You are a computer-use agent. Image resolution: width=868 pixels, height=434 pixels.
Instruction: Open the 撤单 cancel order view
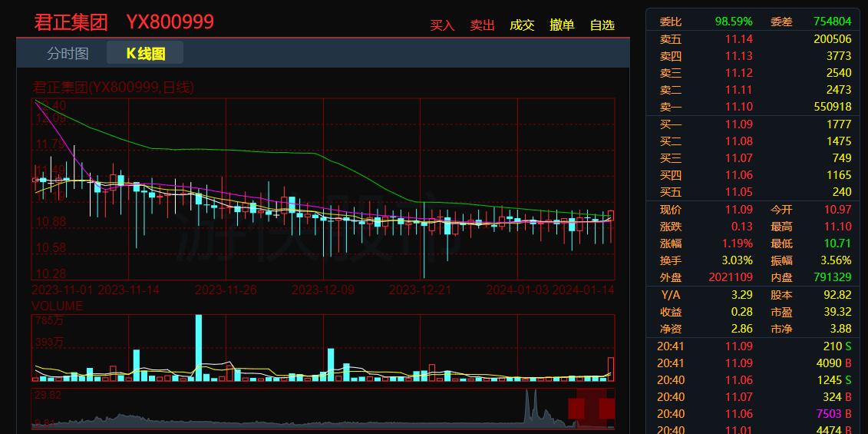click(562, 25)
